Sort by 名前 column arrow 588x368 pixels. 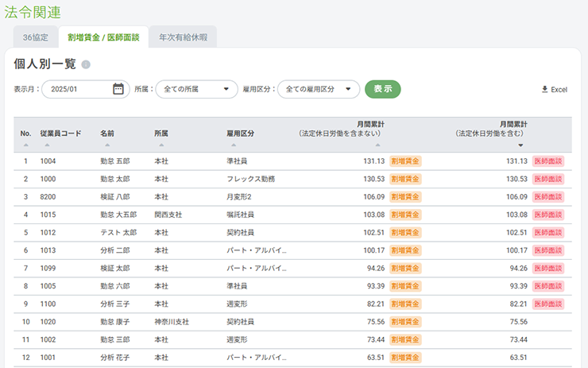pos(107,145)
